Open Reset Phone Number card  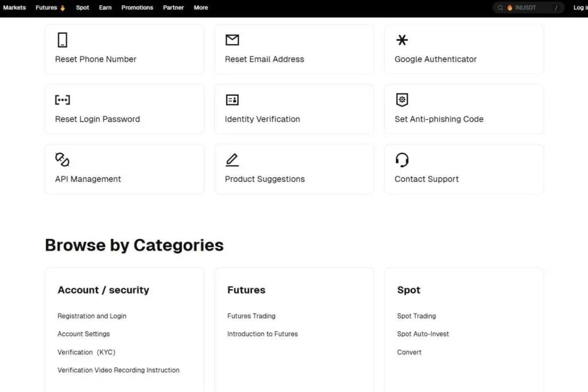(125, 49)
